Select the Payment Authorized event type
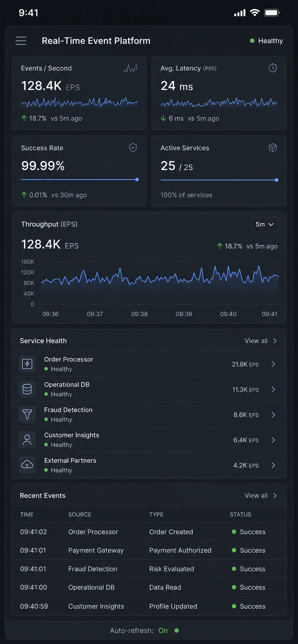Screen dimensions: 298x644 click(180, 551)
